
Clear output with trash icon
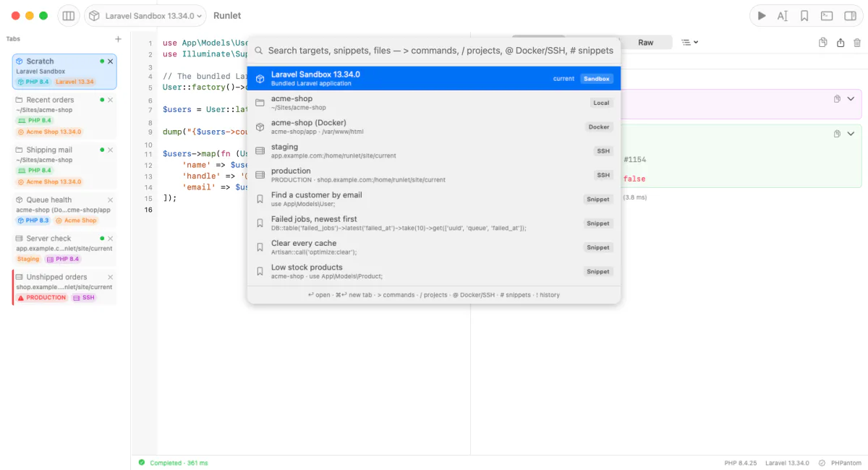[x=857, y=43]
